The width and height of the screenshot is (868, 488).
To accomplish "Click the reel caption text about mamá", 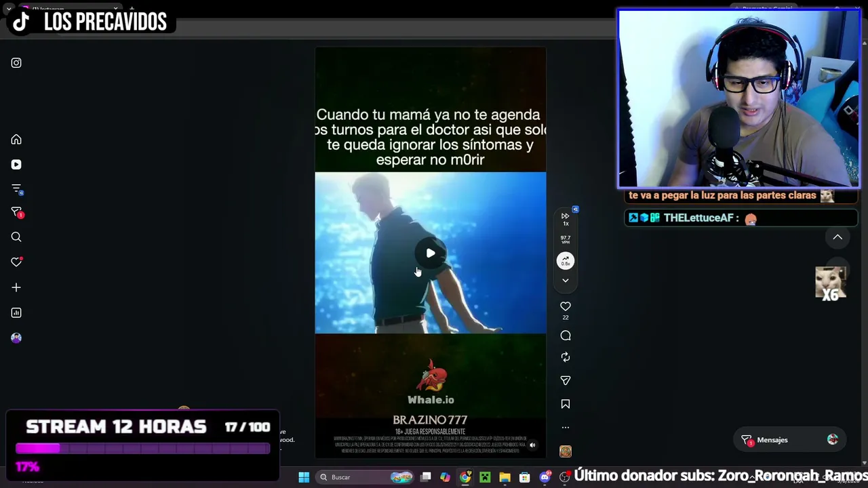I will click(x=431, y=138).
